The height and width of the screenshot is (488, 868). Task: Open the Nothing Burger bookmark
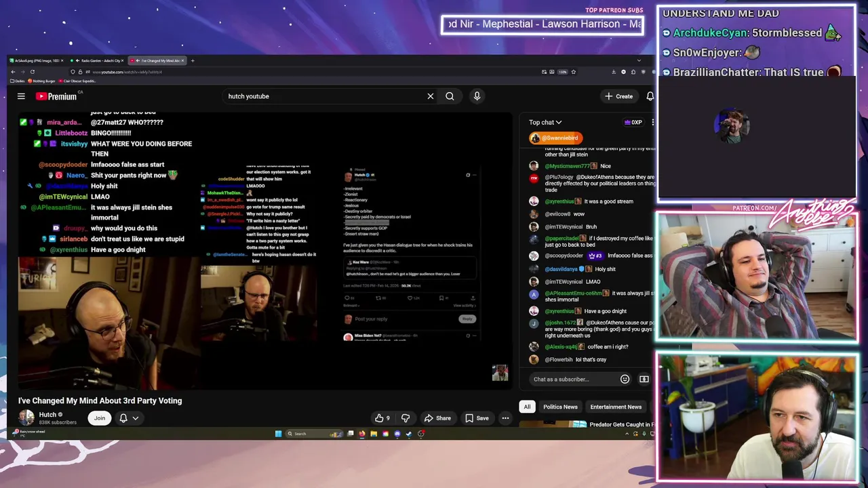tap(41, 81)
